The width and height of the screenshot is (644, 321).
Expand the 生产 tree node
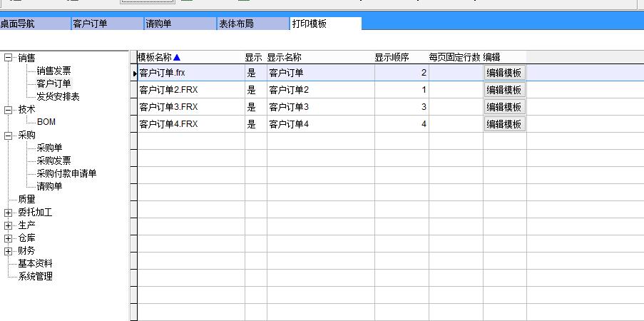(x=8, y=225)
